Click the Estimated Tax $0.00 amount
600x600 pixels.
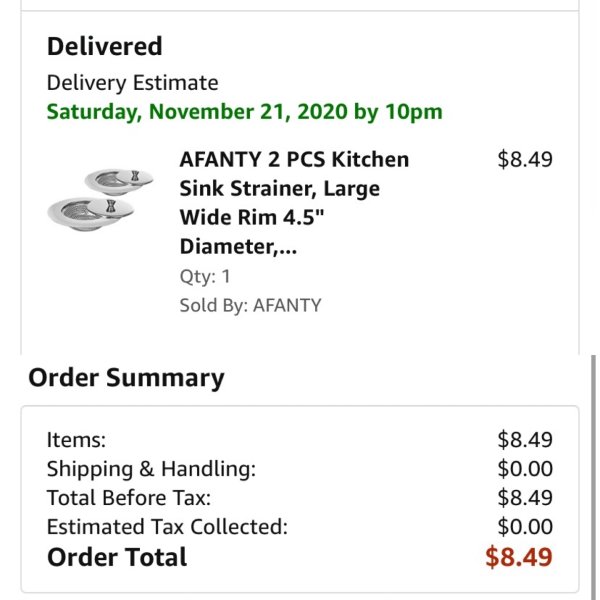(x=525, y=527)
